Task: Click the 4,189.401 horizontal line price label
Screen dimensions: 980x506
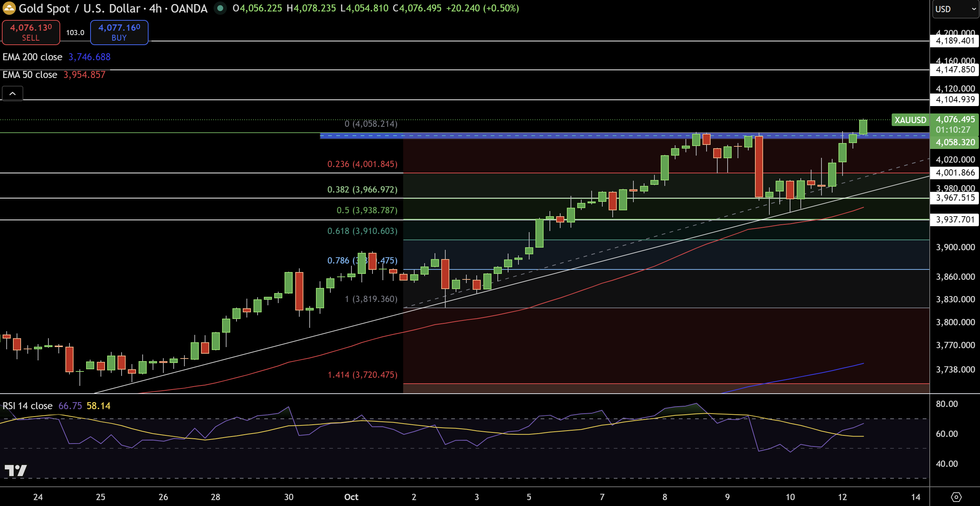Action: coord(955,41)
